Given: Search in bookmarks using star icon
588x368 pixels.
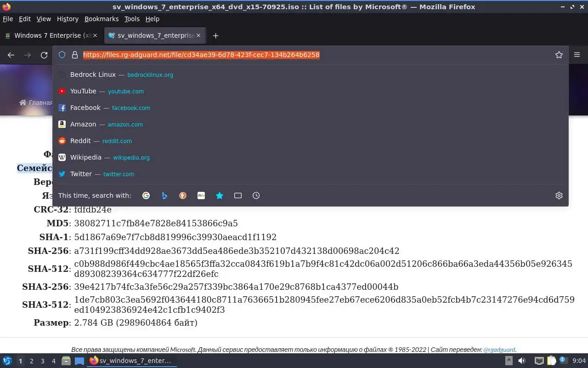Looking at the screenshot, I should pos(220,195).
